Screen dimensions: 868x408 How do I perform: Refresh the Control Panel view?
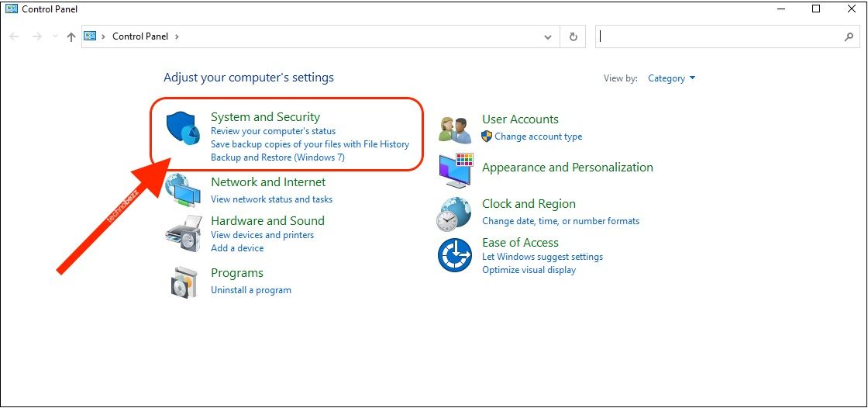573,36
